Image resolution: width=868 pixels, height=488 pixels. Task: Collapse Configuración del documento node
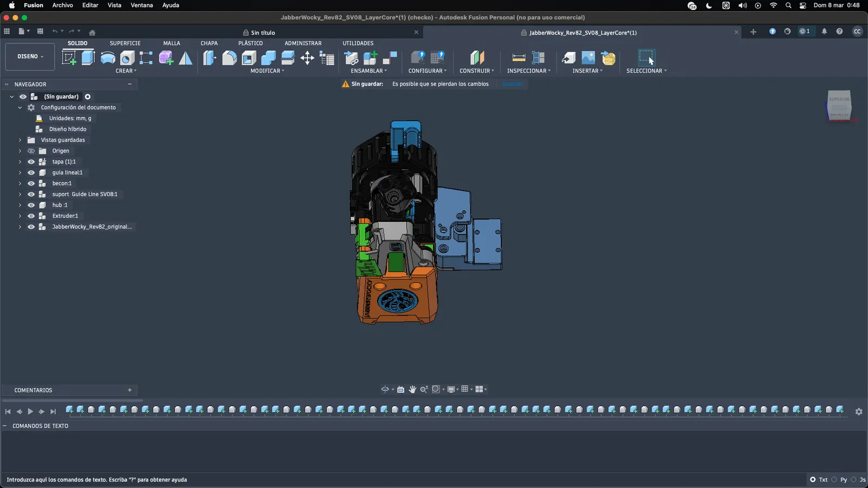[20, 107]
